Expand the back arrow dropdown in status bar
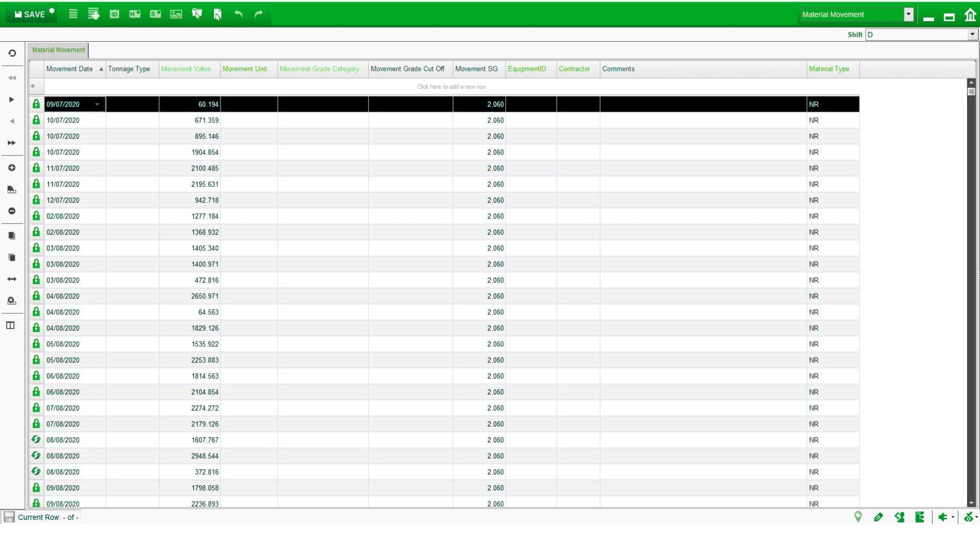Viewport: 980px width, 551px height. coord(952,518)
